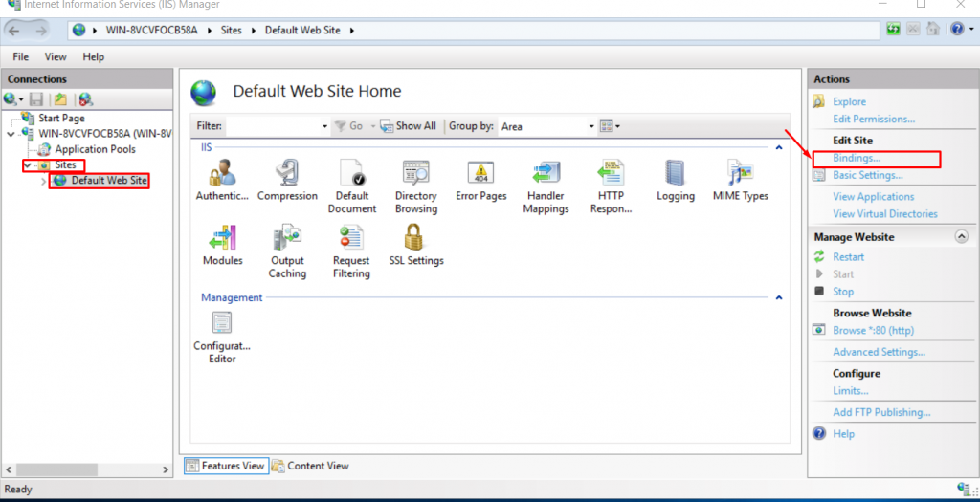
Task: Switch to the Content View tab
Action: coord(310,466)
